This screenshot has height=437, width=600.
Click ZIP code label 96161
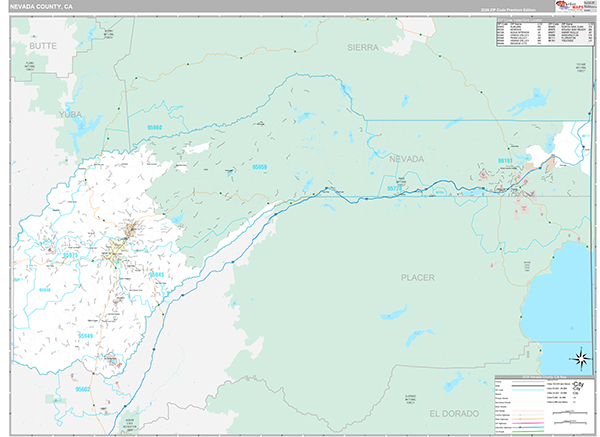(505, 161)
